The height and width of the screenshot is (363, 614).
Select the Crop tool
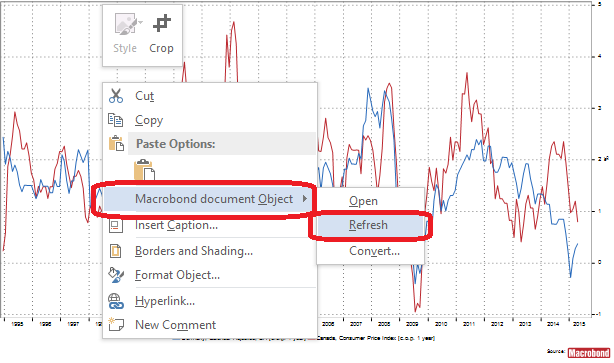coord(161,34)
